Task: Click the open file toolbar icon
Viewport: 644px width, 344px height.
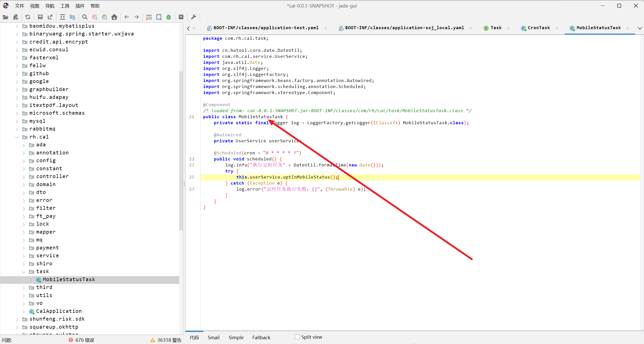Action: tap(6, 17)
